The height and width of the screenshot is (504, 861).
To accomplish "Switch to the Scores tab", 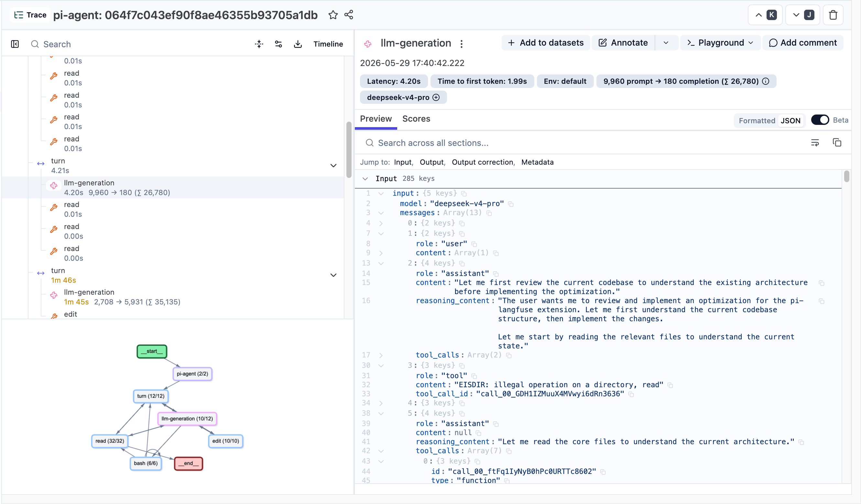I will click(416, 119).
